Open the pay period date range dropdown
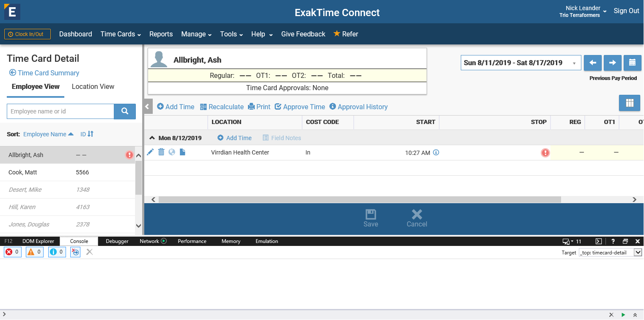Screen dimensions: 644x320 tap(520, 63)
